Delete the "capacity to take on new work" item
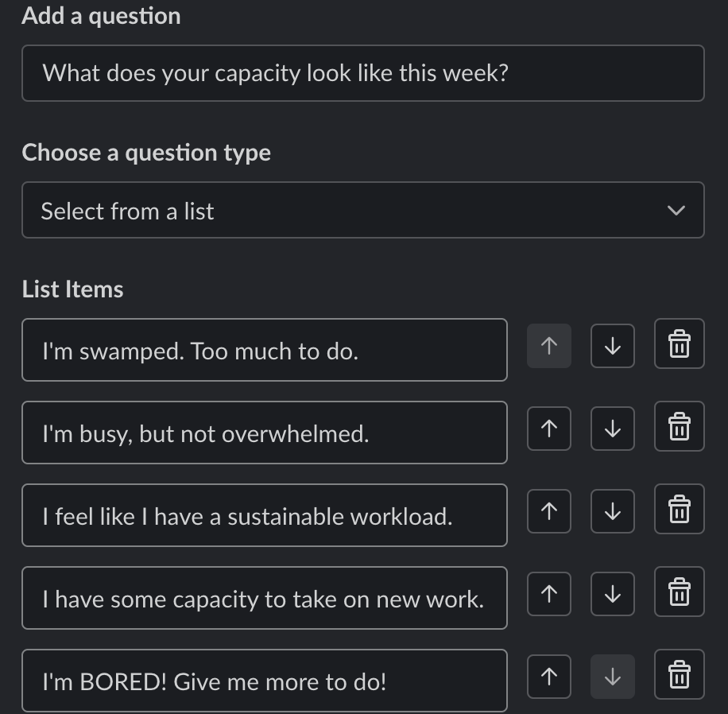Screen dimensions: 728x714 679,592
